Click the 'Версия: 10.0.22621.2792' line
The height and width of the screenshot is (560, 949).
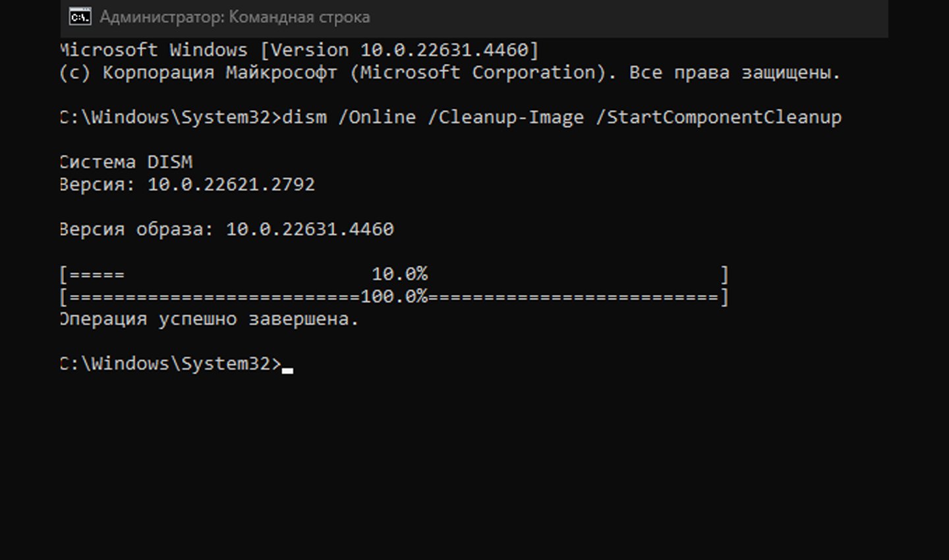tap(187, 184)
